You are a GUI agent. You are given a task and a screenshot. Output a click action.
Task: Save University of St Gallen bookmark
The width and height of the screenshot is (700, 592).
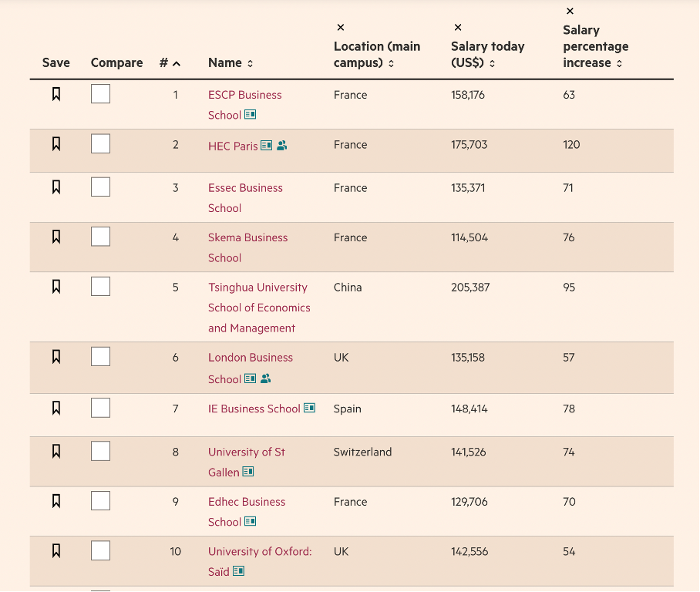[56, 452]
